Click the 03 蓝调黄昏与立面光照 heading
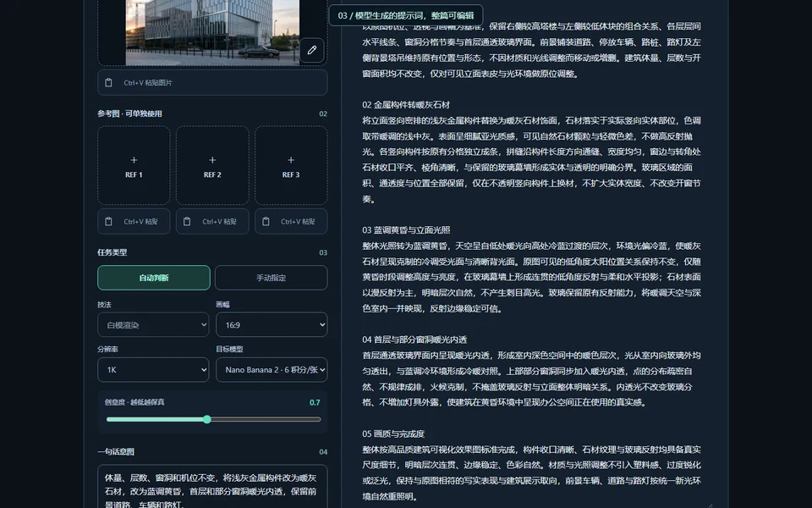The image size is (812, 508). (x=406, y=230)
